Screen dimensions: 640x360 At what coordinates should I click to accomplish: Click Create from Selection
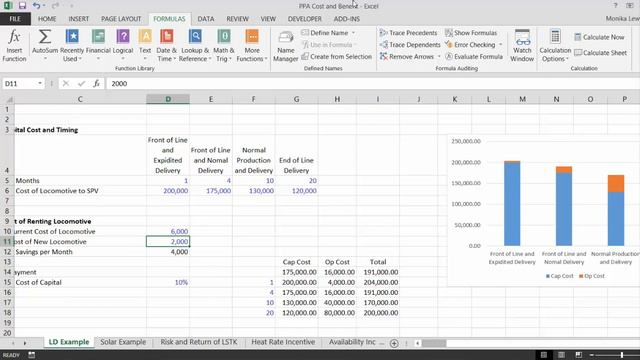[337, 56]
